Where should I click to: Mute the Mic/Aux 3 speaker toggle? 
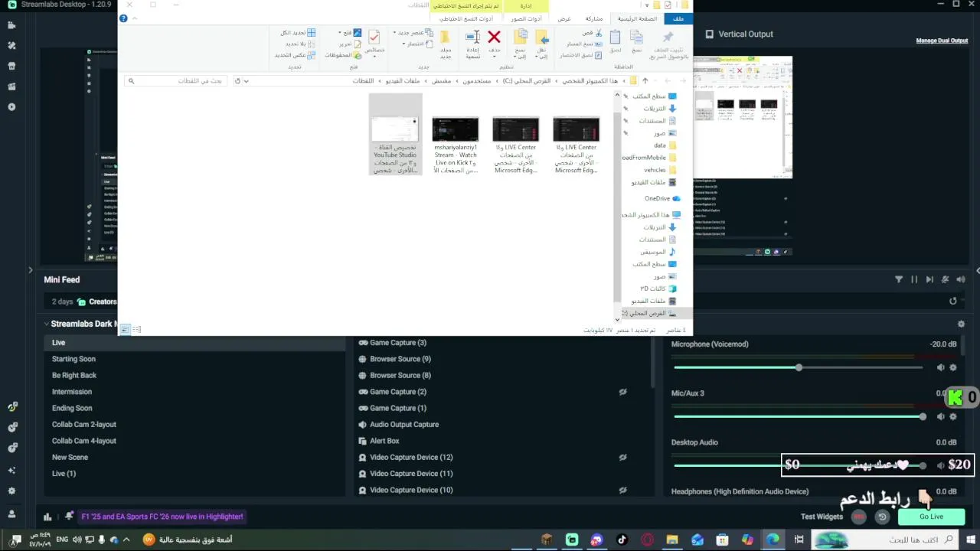click(x=940, y=416)
